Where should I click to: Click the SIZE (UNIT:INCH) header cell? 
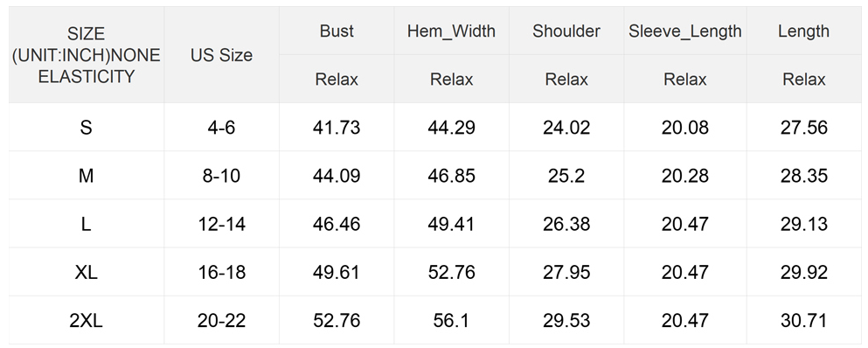[86, 55]
